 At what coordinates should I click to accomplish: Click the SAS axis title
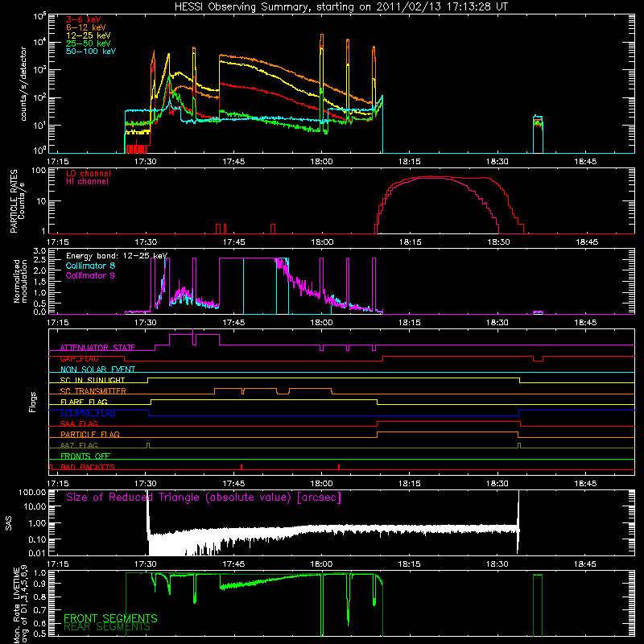coord(9,523)
